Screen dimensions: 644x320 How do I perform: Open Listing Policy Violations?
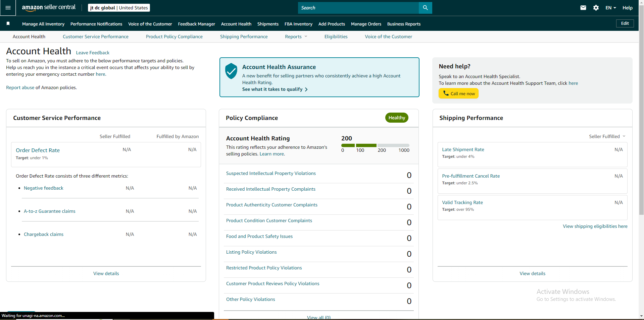coord(251,252)
